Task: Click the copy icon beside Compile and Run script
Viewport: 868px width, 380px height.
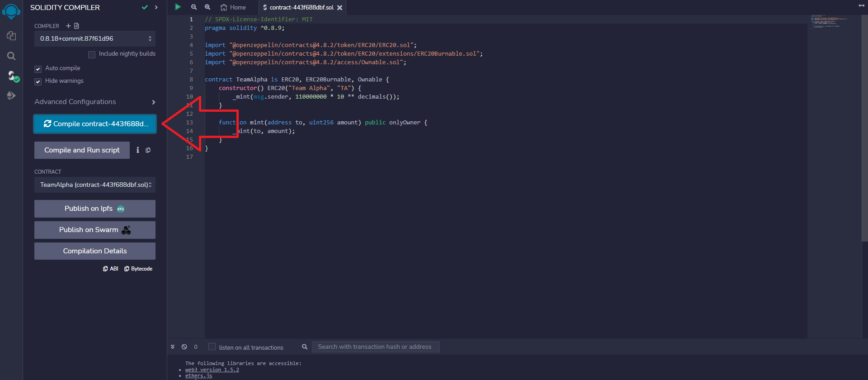Action: pyautogui.click(x=148, y=150)
